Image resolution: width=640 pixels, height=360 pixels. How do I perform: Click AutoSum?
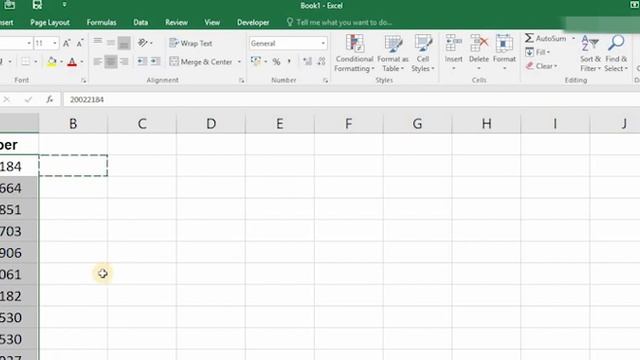(546, 38)
